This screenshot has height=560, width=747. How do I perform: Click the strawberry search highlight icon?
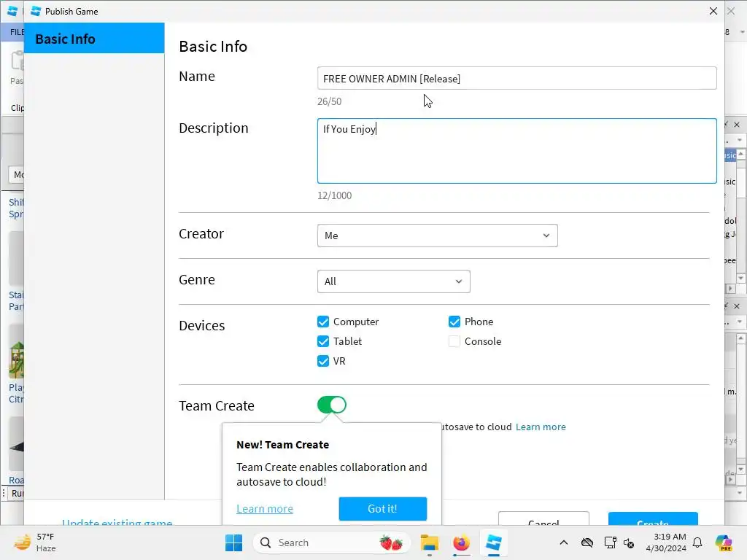pos(391,542)
